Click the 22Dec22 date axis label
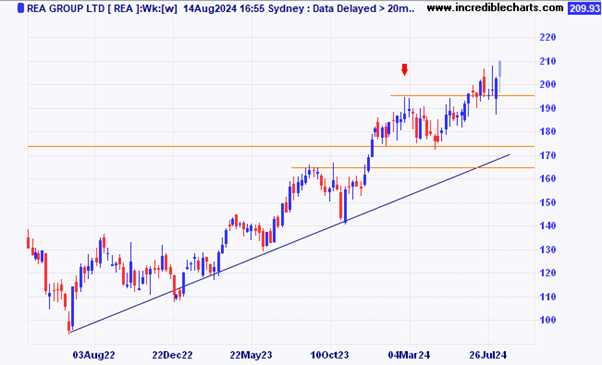 click(172, 355)
